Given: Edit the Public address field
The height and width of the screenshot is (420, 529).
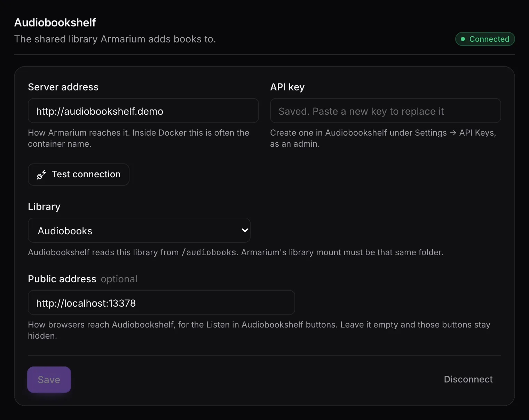Looking at the screenshot, I should (161, 303).
